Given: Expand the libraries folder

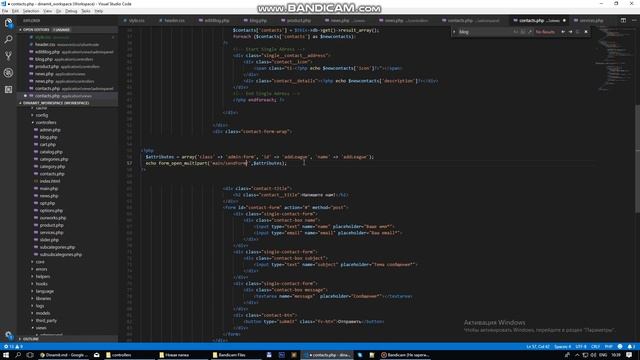Looking at the screenshot, I should click(x=43, y=298).
